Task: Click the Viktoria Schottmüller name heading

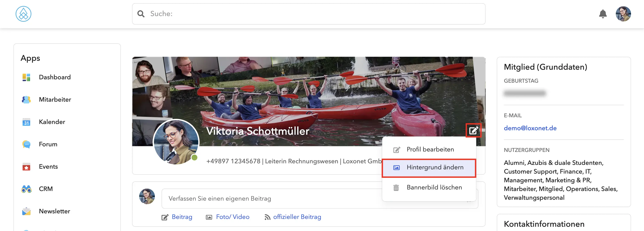Action: coord(258,131)
